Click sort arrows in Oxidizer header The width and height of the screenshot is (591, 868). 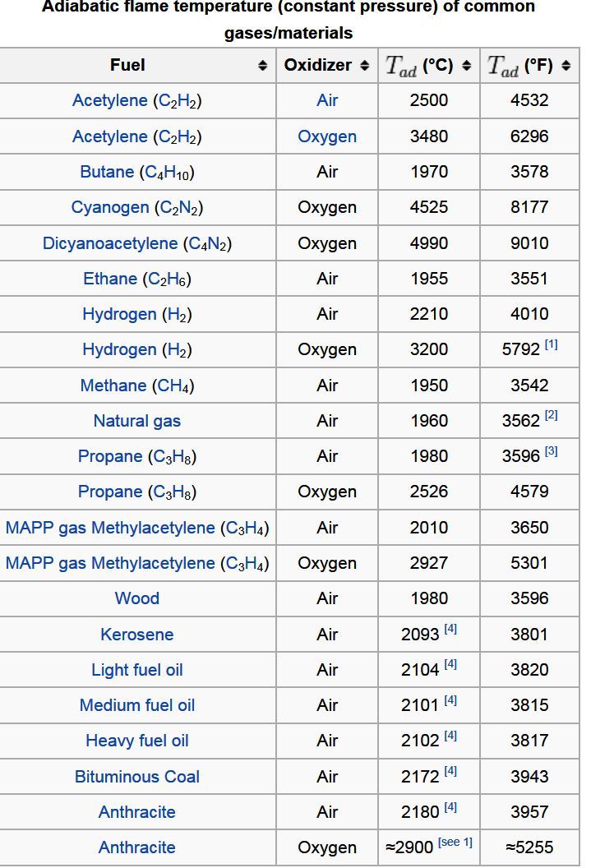click(365, 66)
